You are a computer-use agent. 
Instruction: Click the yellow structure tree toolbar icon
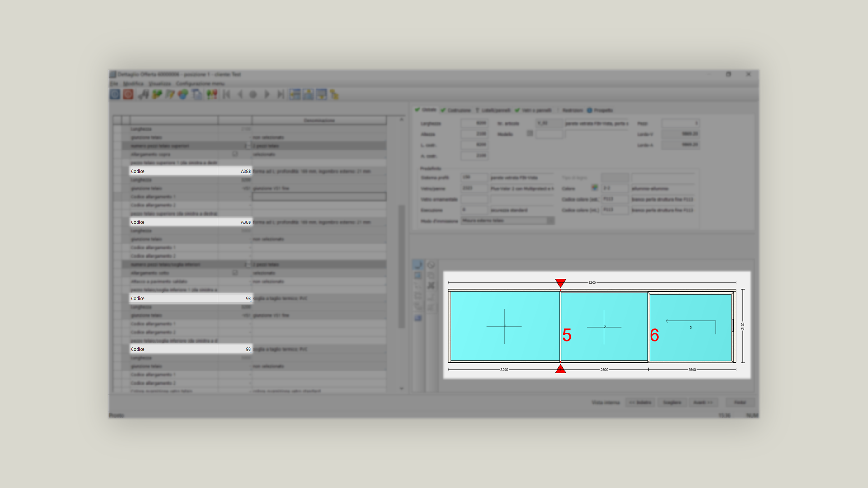[x=335, y=94]
